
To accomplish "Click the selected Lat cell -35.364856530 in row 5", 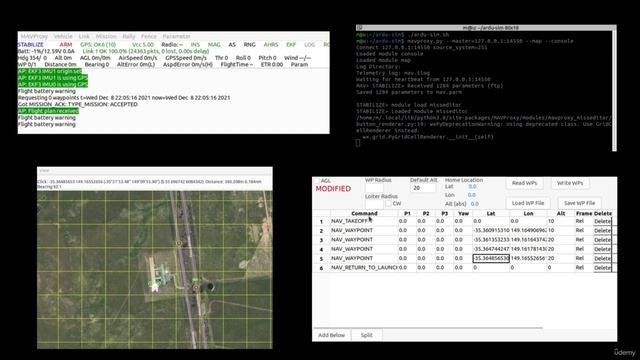I will tap(491, 258).
